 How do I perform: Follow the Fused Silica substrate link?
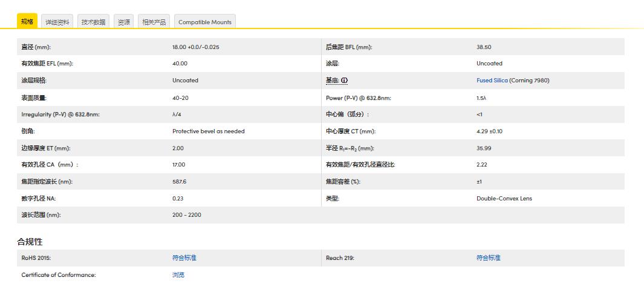492,81
